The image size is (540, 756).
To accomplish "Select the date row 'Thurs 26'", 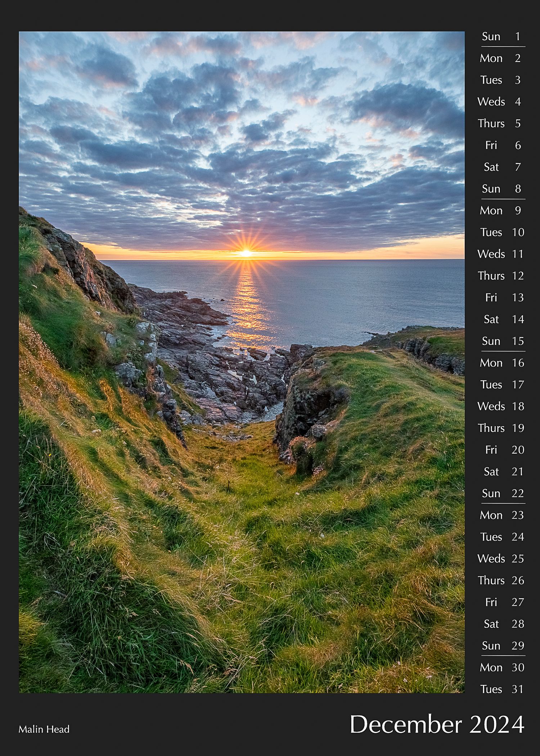I will click(501, 580).
